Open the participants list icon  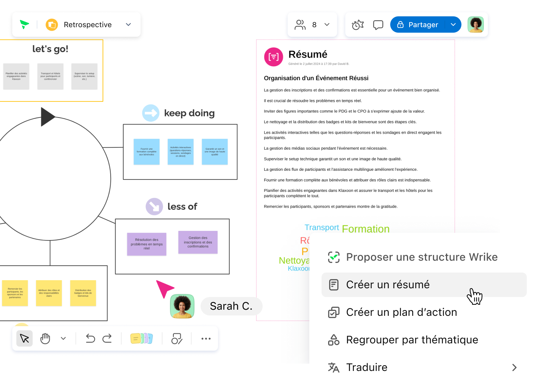300,25
